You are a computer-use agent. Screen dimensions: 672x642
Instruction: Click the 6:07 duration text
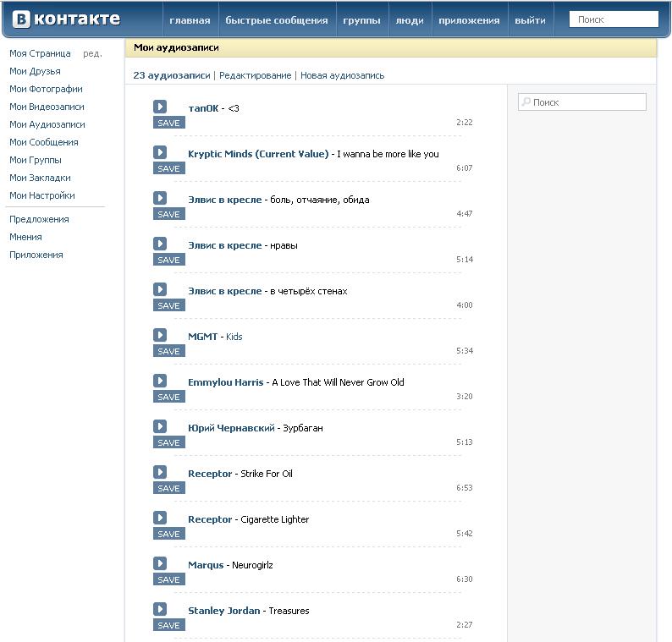pos(464,167)
